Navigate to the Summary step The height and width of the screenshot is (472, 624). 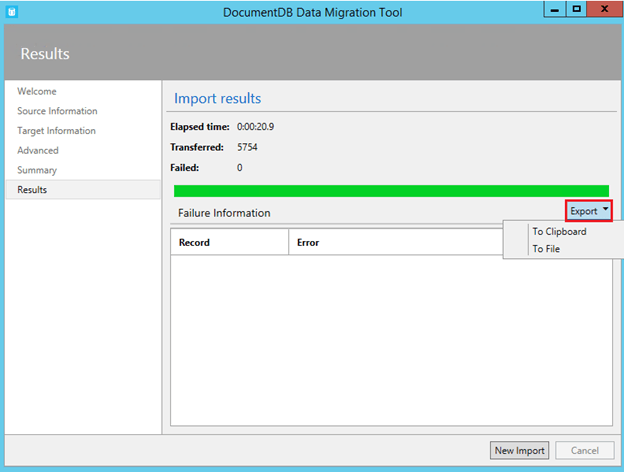pos(37,170)
